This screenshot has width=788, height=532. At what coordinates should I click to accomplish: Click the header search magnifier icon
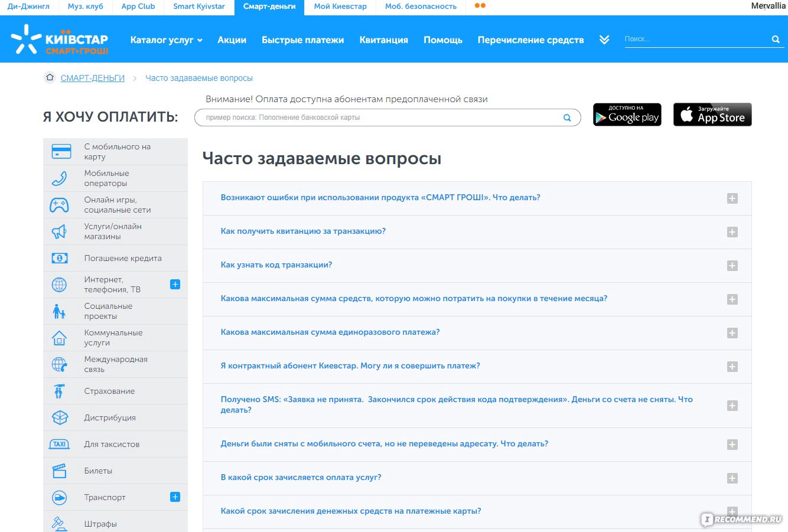[x=776, y=39]
